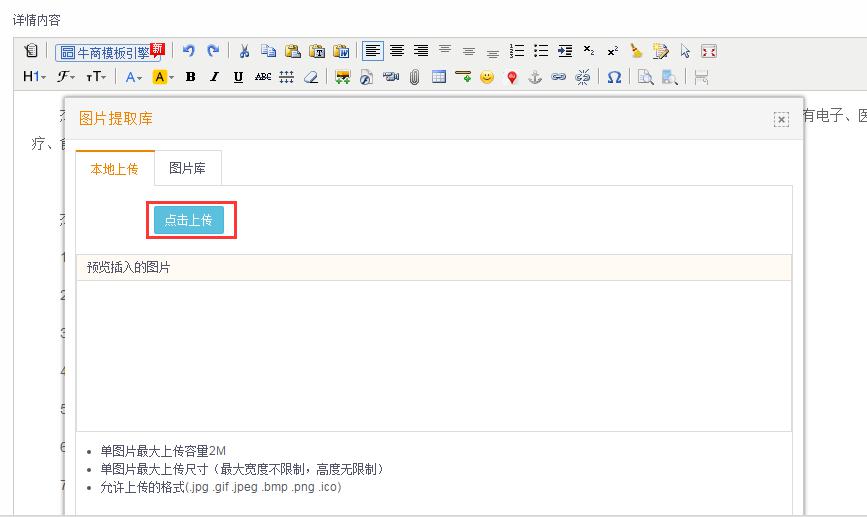Toggle right text alignment
This screenshot has height=517, width=867.
coord(421,51)
